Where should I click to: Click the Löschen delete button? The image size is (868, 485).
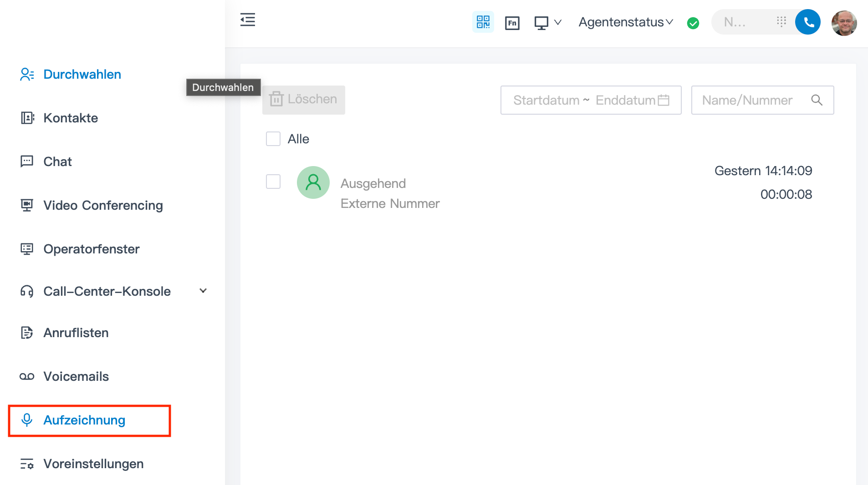[x=303, y=100]
